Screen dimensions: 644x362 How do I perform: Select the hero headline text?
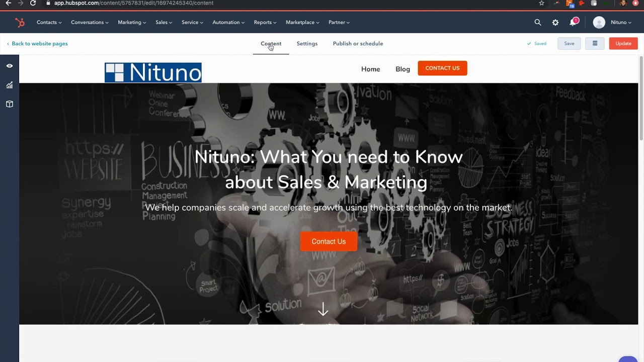pos(328,169)
